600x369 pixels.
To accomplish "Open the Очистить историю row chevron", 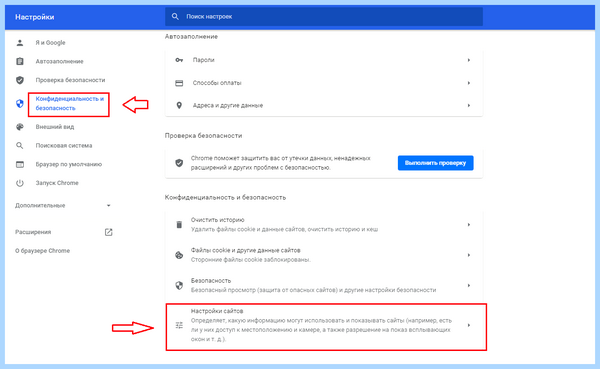I will [x=469, y=225].
